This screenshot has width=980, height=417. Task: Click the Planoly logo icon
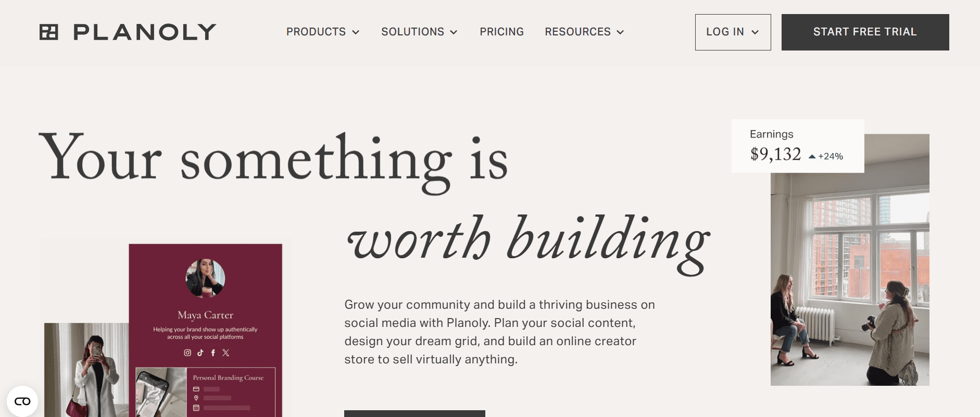point(49,31)
